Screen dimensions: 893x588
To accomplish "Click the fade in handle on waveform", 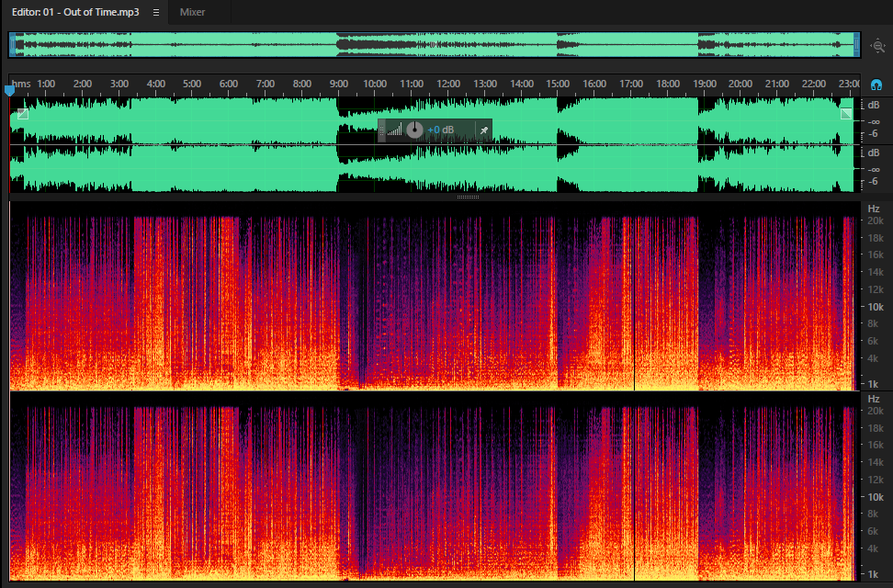I will point(23,114).
